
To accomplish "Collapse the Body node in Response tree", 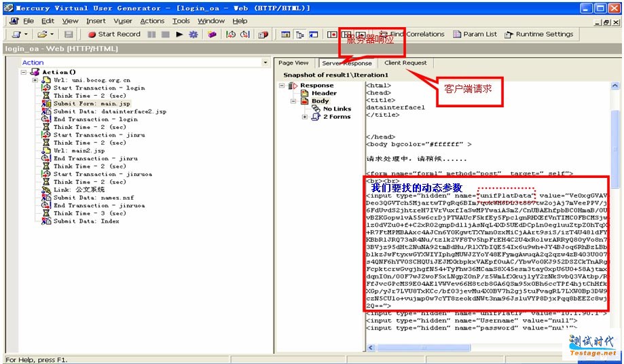I will click(294, 101).
